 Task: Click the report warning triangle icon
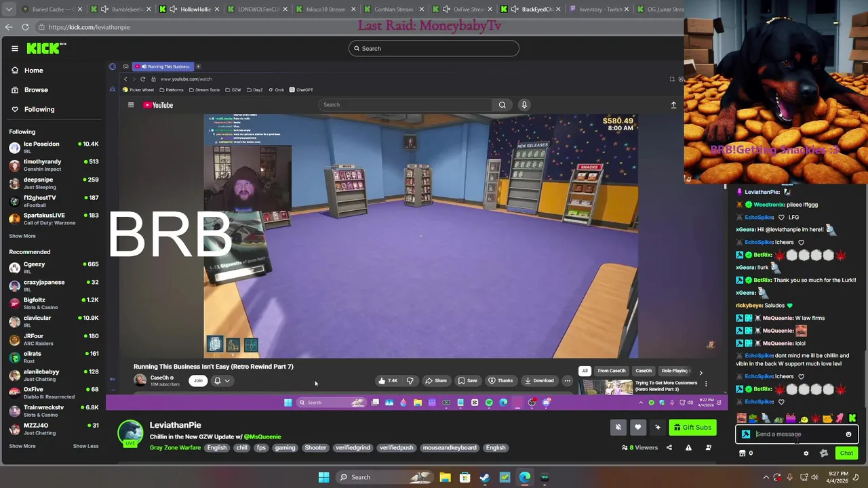[688, 447]
